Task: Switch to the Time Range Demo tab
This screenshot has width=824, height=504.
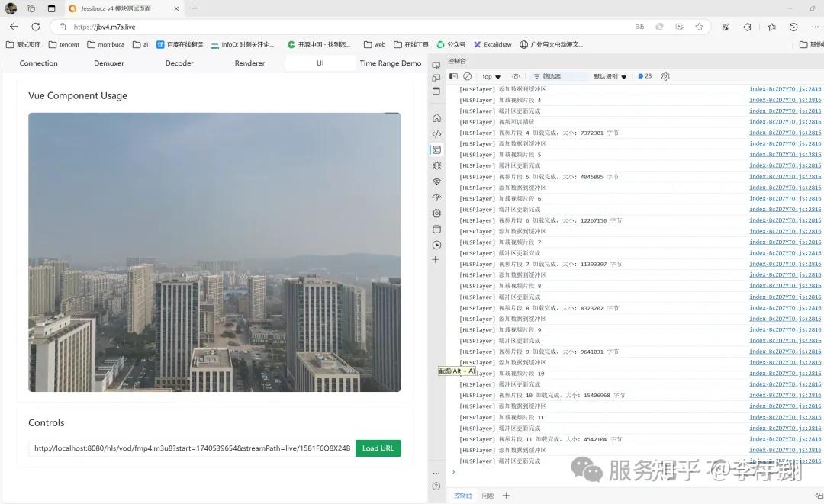Action: [391, 63]
